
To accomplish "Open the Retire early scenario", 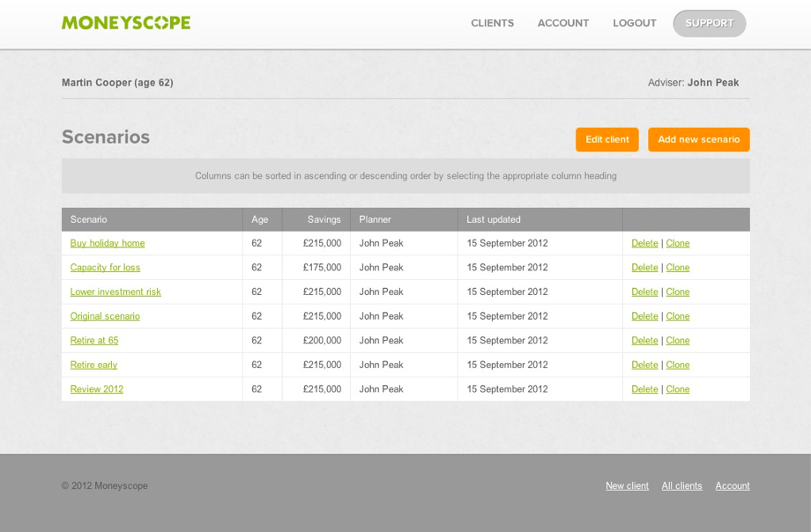I will [x=93, y=365].
